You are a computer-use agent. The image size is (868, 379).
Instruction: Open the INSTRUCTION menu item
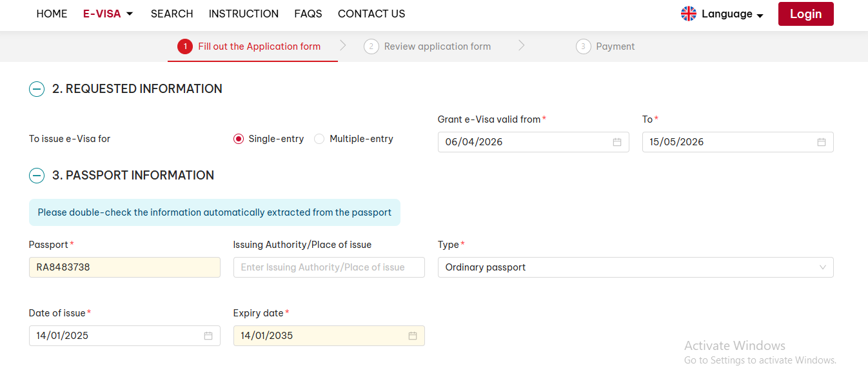[243, 14]
